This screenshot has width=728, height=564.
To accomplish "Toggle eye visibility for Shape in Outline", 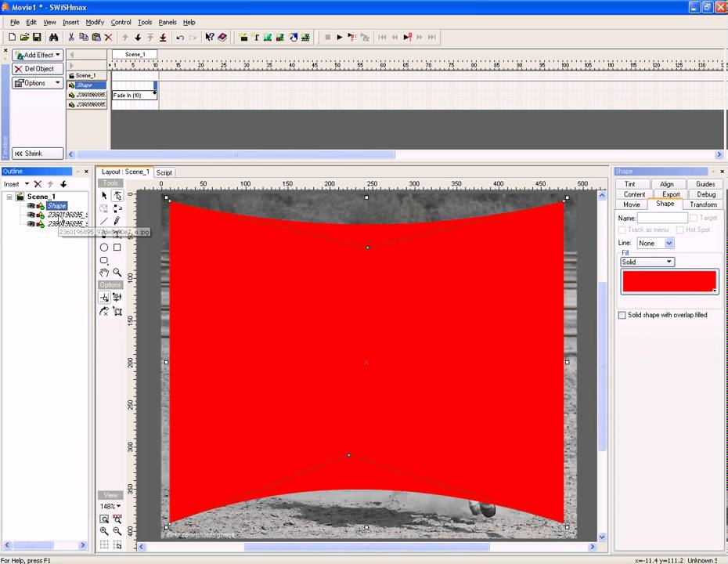I will [x=31, y=206].
